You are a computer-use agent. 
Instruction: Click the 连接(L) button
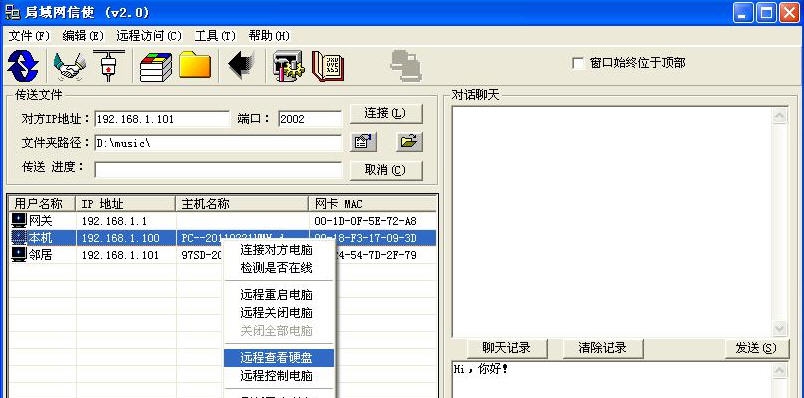[386, 113]
